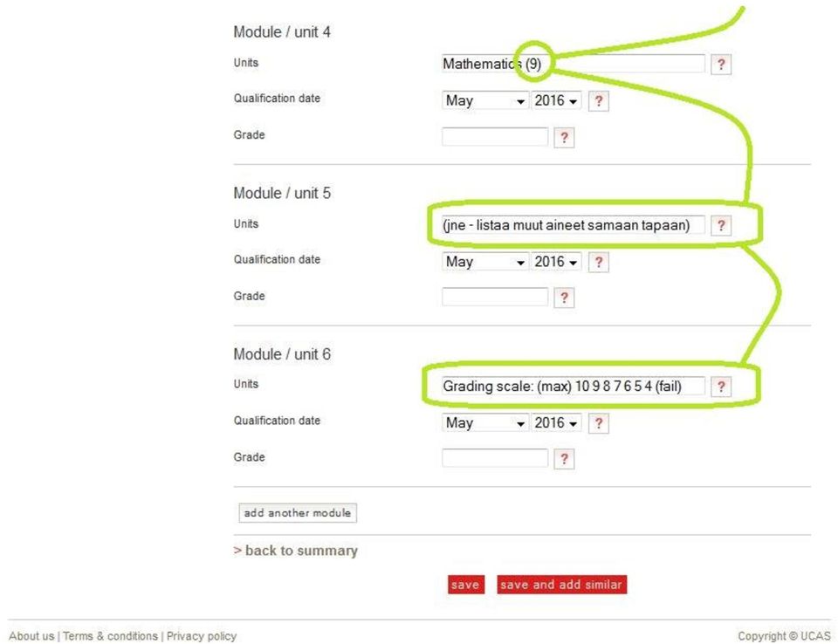Click Module 6 Units field with Grading scale
The height and width of the screenshot is (644, 838).
[x=574, y=386]
